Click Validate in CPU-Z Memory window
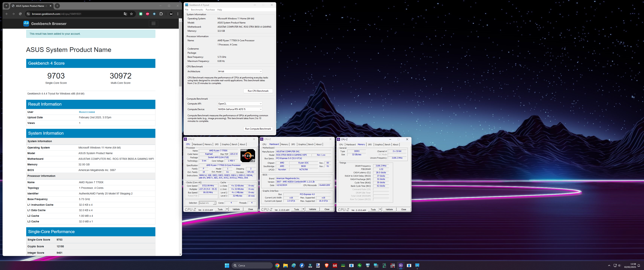 pyautogui.click(x=389, y=210)
